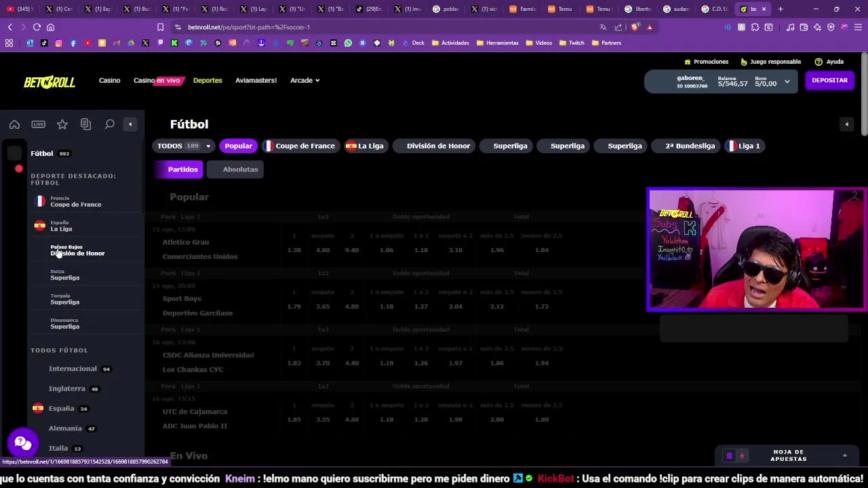Open a new browser tab plus button
Image resolution: width=868 pixels, height=488 pixels.
click(x=781, y=9)
